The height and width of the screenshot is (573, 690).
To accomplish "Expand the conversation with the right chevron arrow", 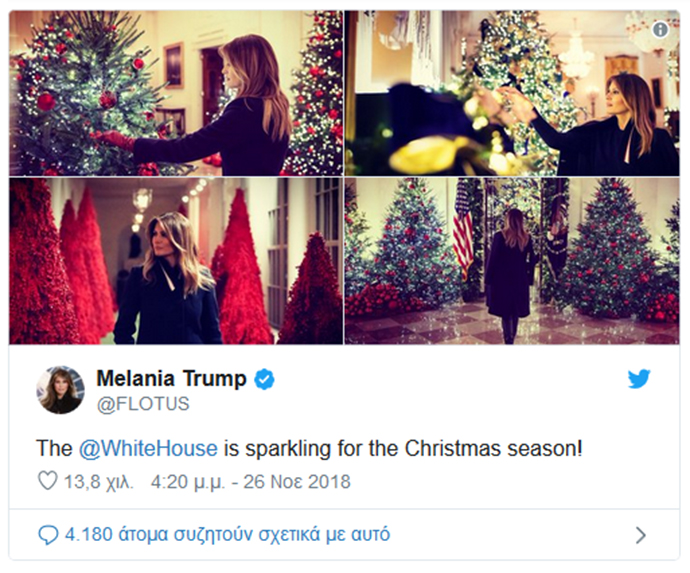I will [x=641, y=535].
